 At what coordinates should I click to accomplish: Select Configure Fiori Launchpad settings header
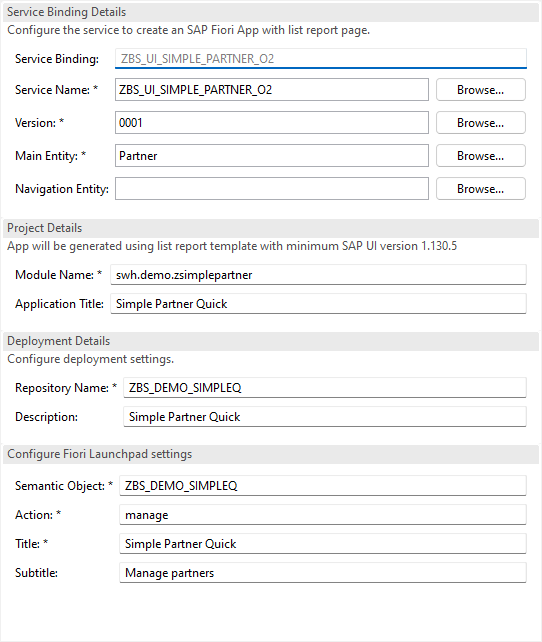tap(271, 454)
